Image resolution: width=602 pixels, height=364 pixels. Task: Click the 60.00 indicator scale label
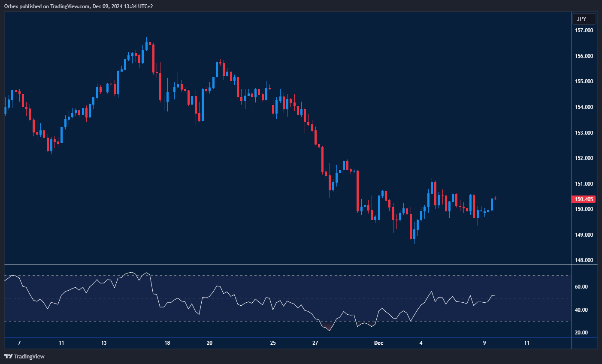581,287
